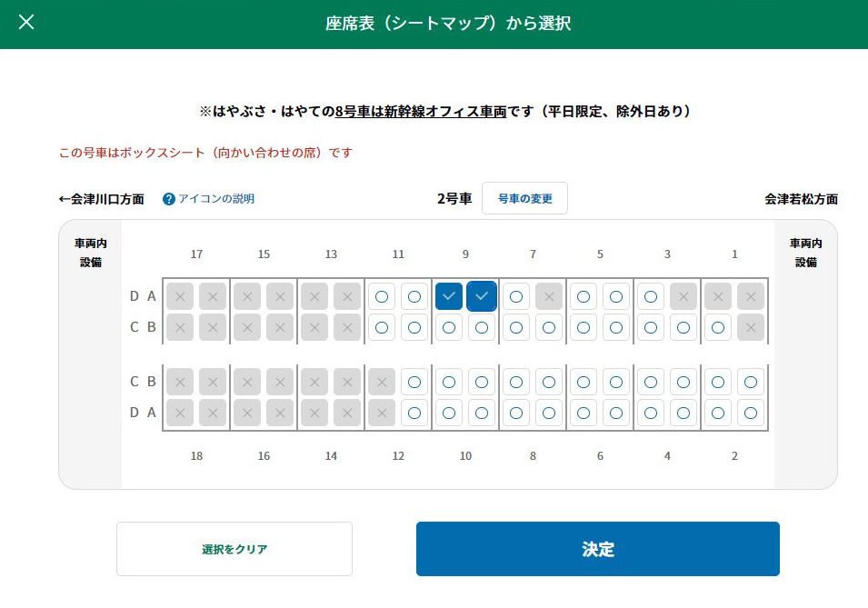
Task: Confirm selection with the 決定 button
Action: pyautogui.click(x=598, y=549)
